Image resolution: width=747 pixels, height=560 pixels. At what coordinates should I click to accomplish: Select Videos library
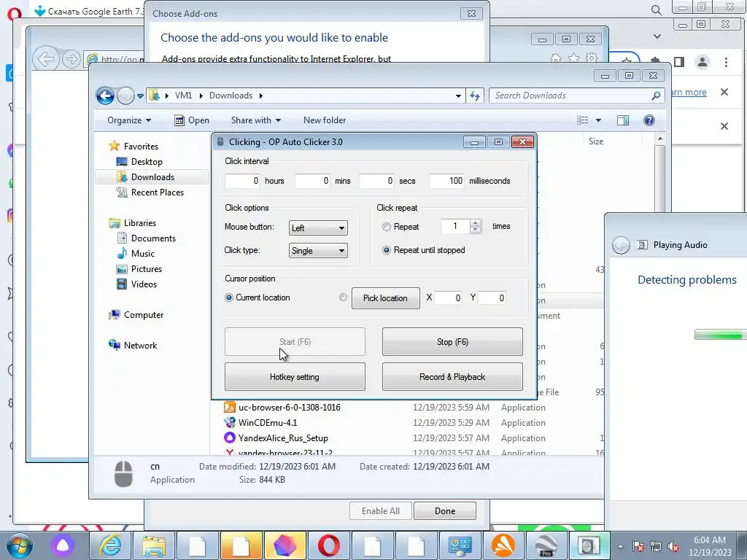pyautogui.click(x=144, y=284)
